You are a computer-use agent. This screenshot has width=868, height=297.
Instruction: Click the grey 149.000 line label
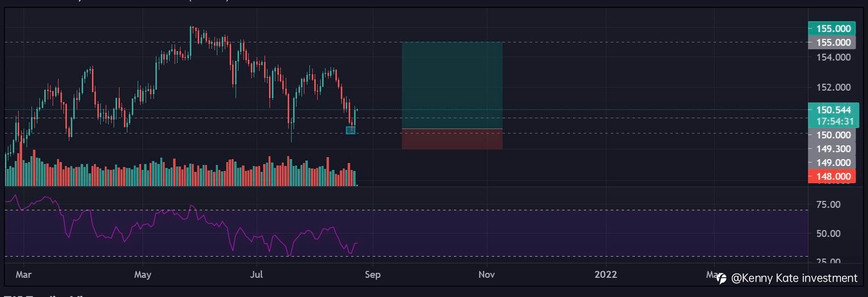832,163
